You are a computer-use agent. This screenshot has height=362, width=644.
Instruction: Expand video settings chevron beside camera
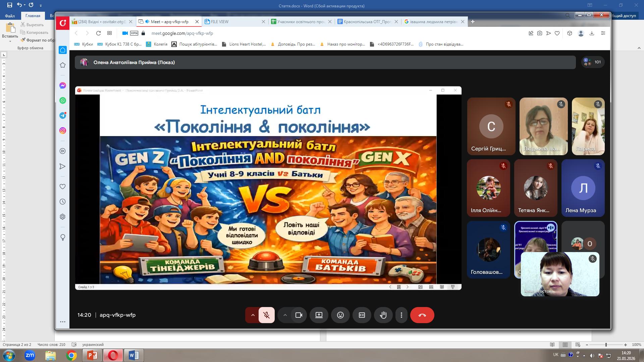(285, 315)
